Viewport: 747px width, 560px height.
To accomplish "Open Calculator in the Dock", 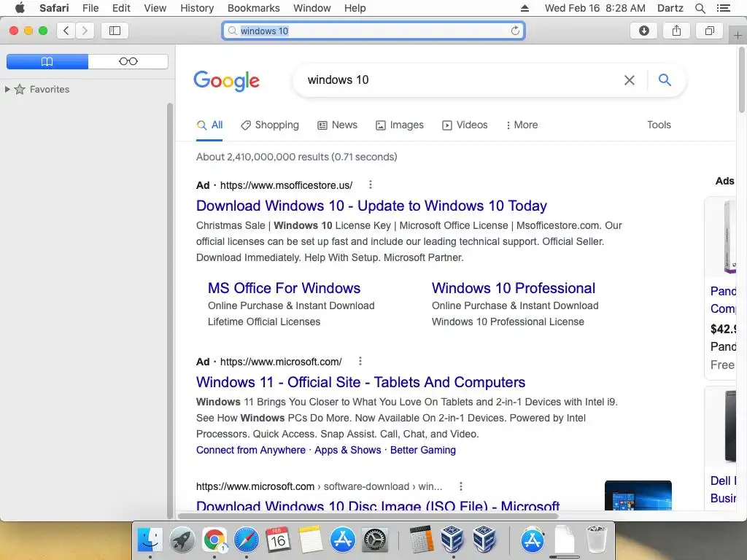I will coord(422,540).
